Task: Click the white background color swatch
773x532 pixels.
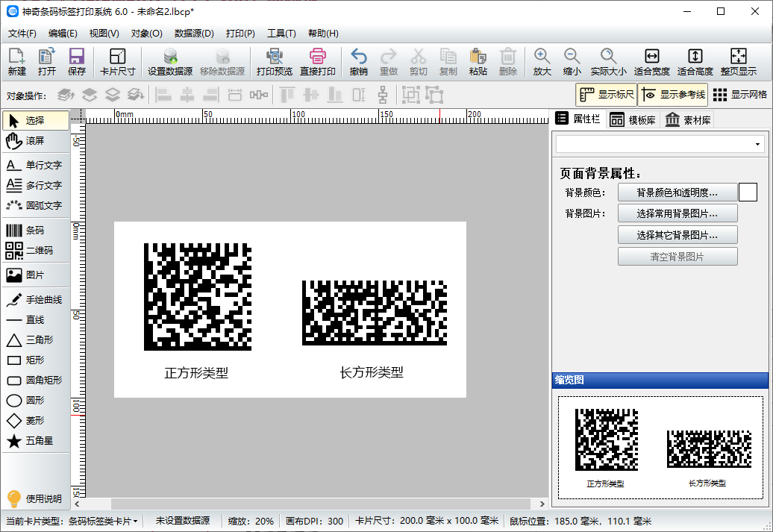Action: 748,193
